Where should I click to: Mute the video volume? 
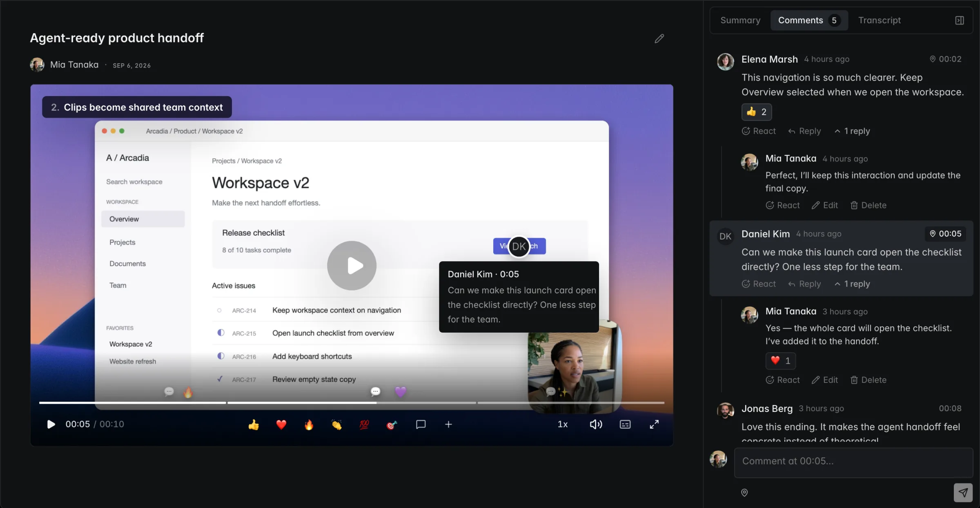click(x=596, y=424)
